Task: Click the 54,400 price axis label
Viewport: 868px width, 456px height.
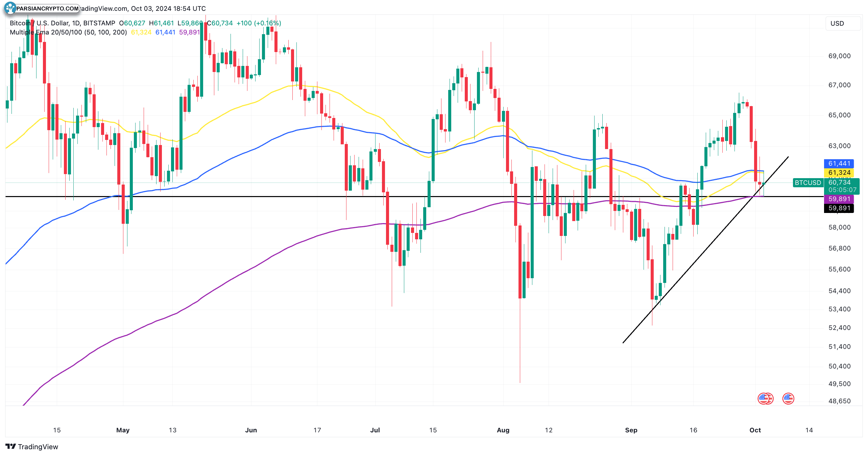Action: pyautogui.click(x=839, y=291)
